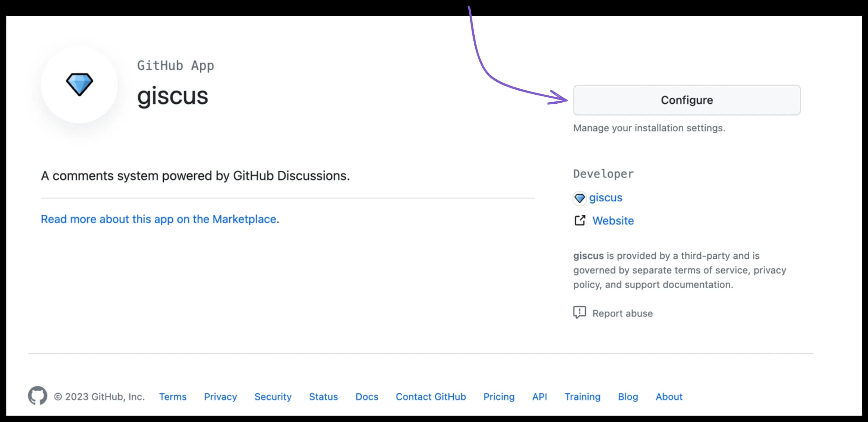Image resolution: width=868 pixels, height=422 pixels.
Task: Visit the Training footer link
Action: 582,397
